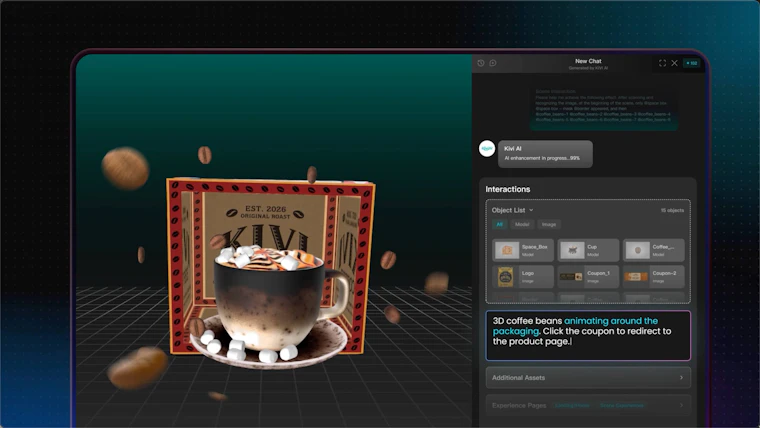The height and width of the screenshot is (428, 760).
Task: Expand chat panel to fullscreen
Action: [x=662, y=63]
